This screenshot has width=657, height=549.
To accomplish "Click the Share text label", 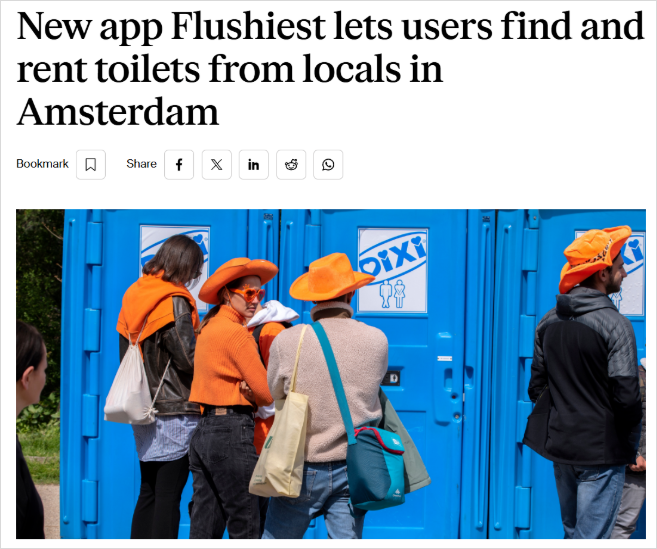I will (x=142, y=164).
